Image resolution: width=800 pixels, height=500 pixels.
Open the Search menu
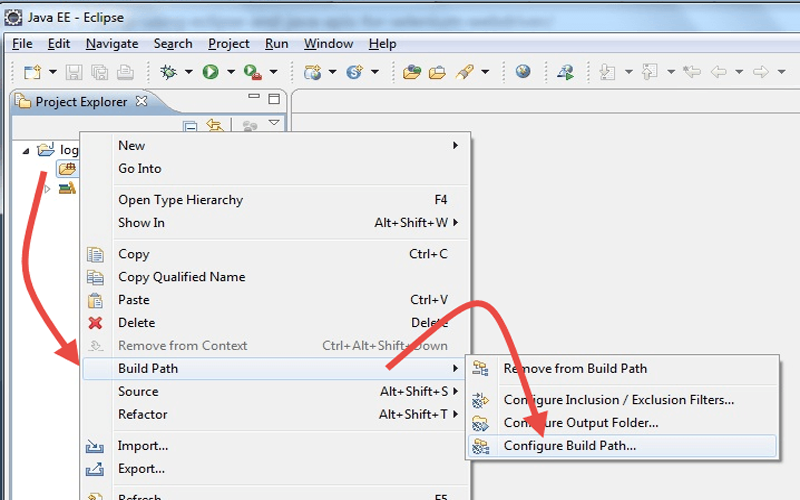173,44
